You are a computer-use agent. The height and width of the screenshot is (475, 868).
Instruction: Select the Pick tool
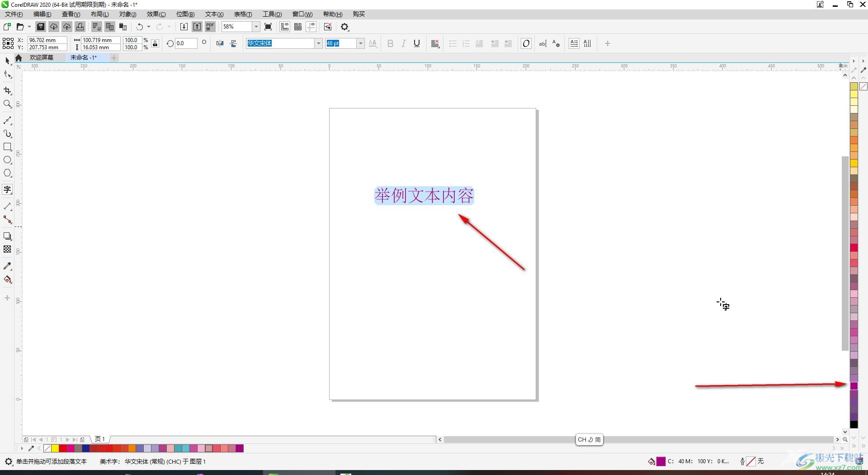click(7, 61)
